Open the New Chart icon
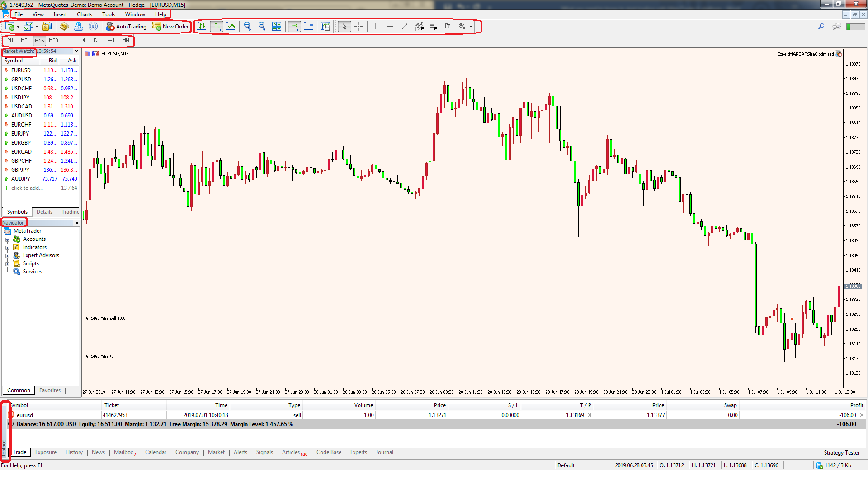Screen dimensions: 868x488 9,27
